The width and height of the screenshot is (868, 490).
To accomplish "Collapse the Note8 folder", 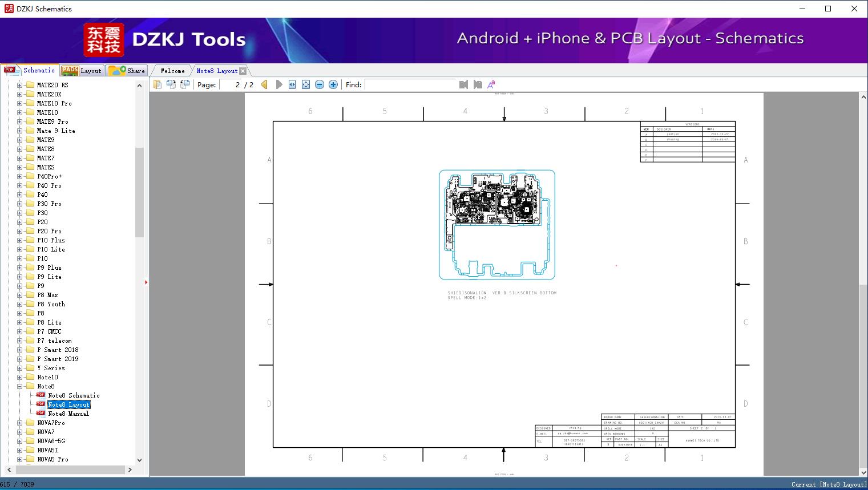I will pyautogui.click(x=20, y=386).
